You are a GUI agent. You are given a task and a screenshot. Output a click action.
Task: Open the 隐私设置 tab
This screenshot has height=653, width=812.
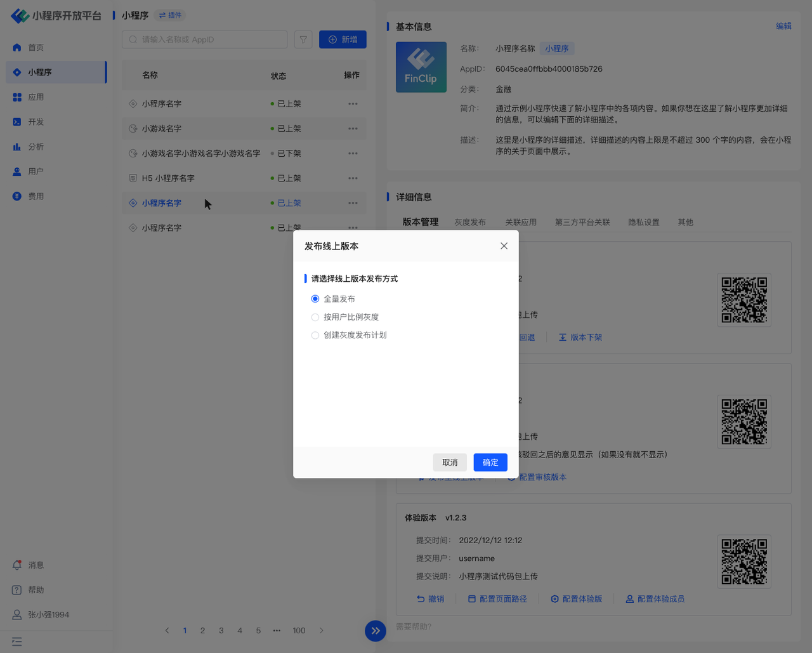[x=643, y=222]
